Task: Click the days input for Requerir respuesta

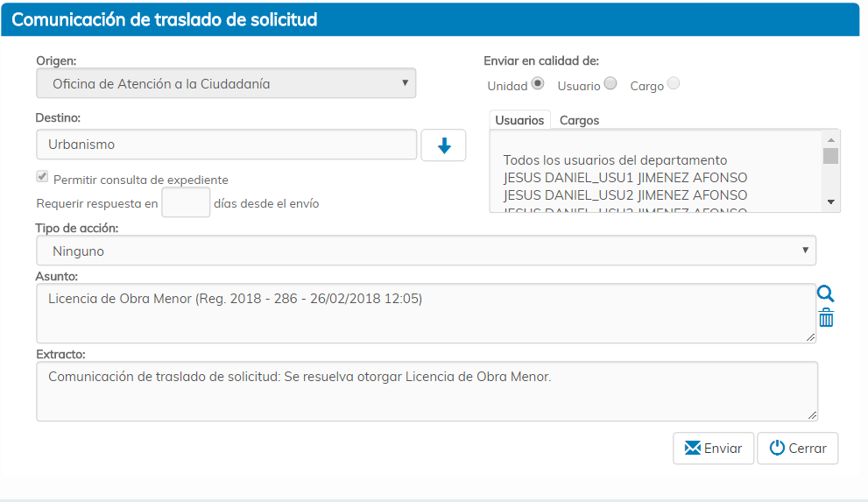Action: pos(186,202)
